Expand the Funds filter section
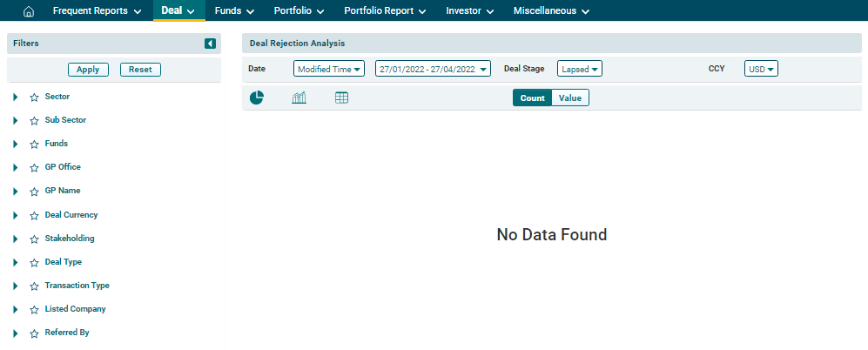 16,145
